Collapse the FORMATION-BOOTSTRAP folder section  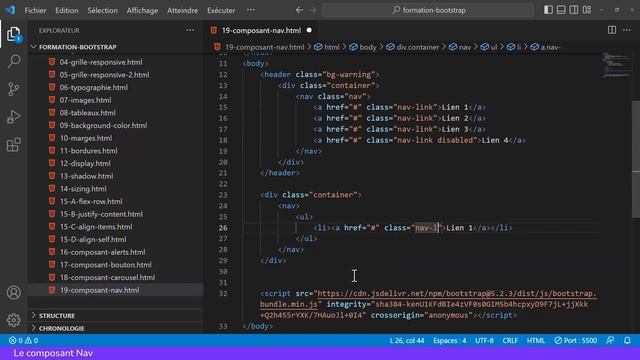pyautogui.click(x=115, y=47)
